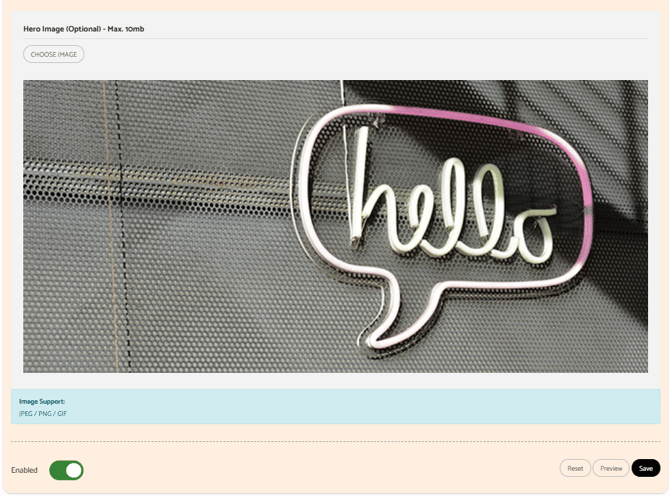Toggle the Enabled switch off
670x496 pixels.
pos(66,470)
